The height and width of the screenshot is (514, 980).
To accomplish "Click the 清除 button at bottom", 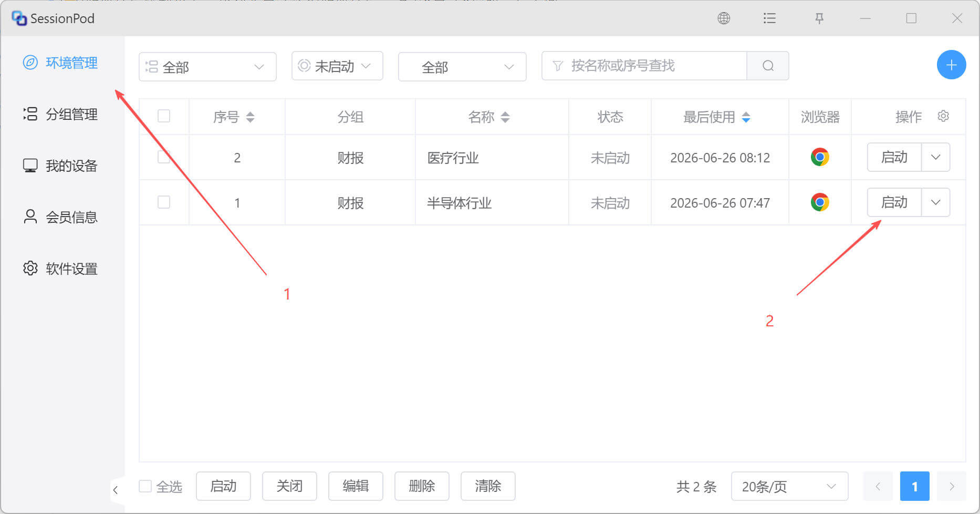I will 488,486.
